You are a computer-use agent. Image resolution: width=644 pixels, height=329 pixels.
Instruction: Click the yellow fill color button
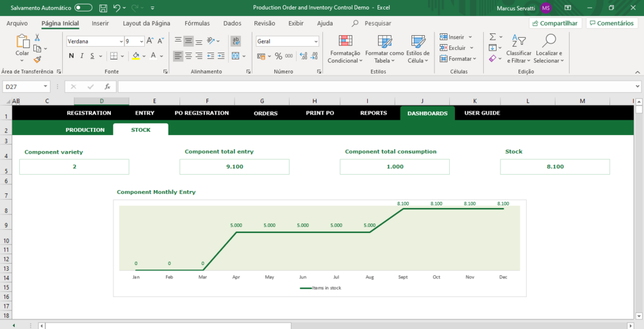coord(136,56)
